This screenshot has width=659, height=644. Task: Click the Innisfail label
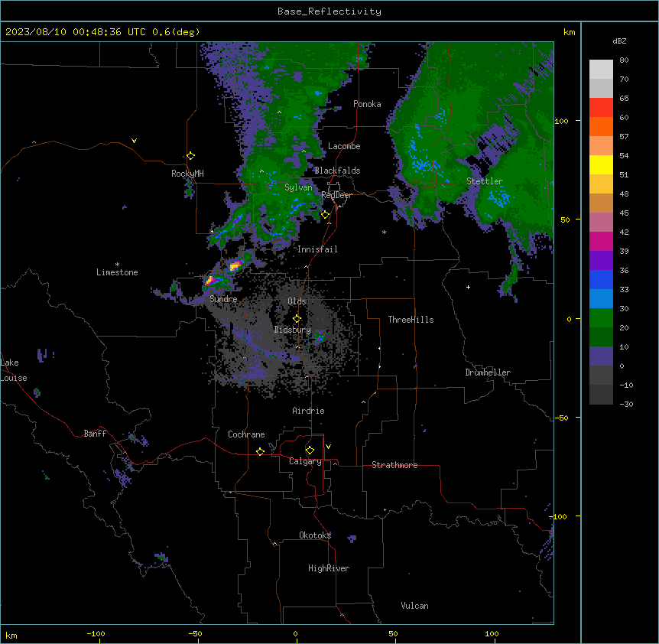pos(318,249)
